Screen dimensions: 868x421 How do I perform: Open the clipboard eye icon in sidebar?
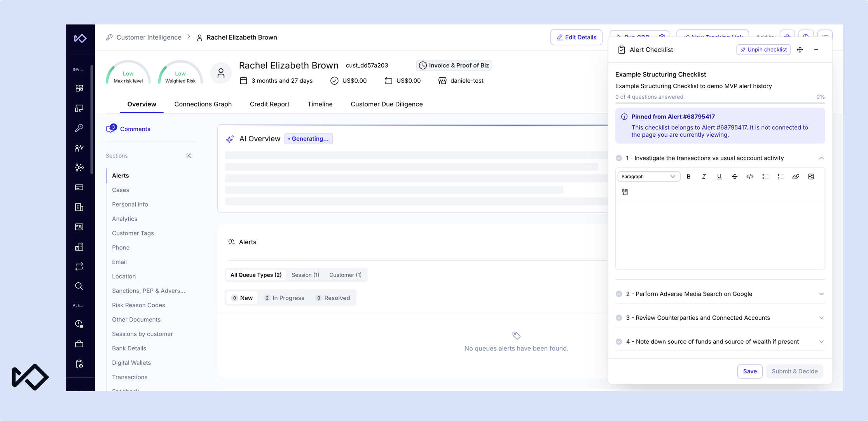coord(79,364)
